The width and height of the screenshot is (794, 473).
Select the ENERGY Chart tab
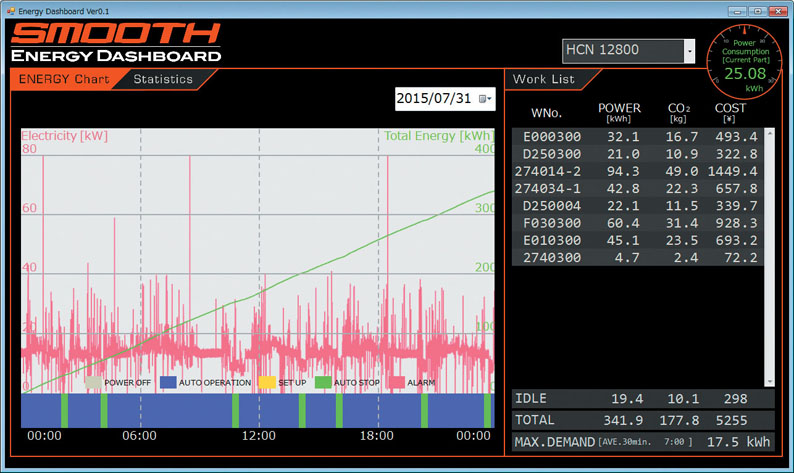point(65,79)
